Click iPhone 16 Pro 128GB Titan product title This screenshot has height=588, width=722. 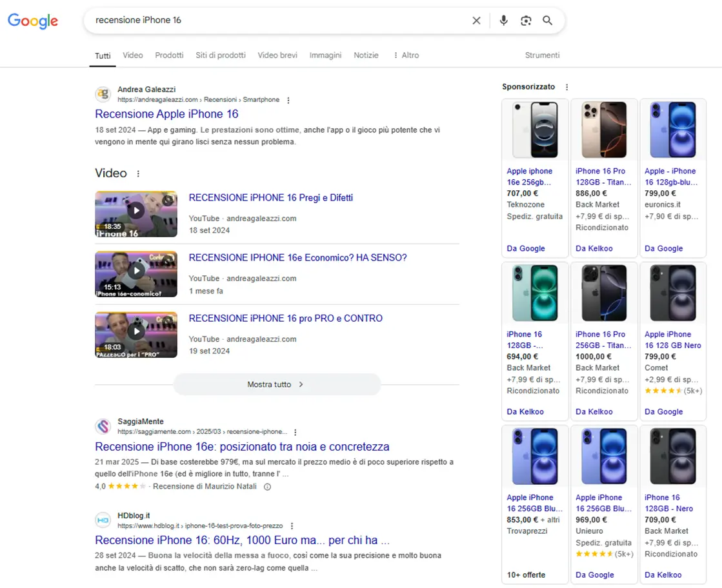pyautogui.click(x=603, y=177)
